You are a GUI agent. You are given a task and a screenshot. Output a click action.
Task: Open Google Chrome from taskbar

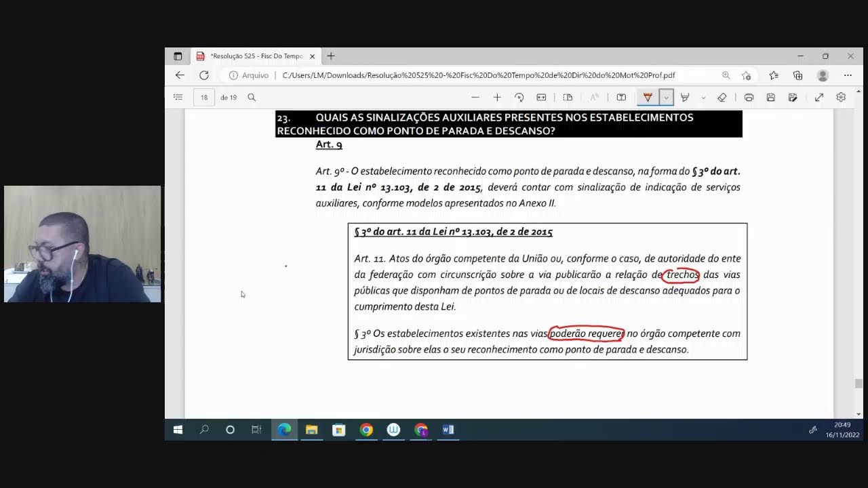click(366, 430)
